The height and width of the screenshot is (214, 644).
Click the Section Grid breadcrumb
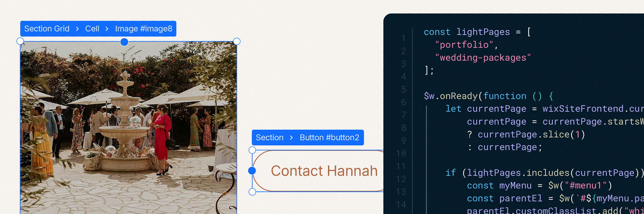click(47, 29)
